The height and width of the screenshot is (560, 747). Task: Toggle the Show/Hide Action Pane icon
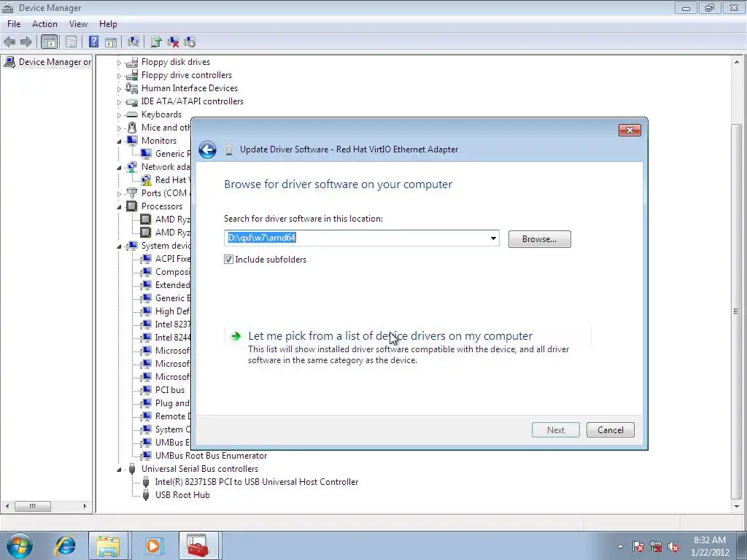111,42
